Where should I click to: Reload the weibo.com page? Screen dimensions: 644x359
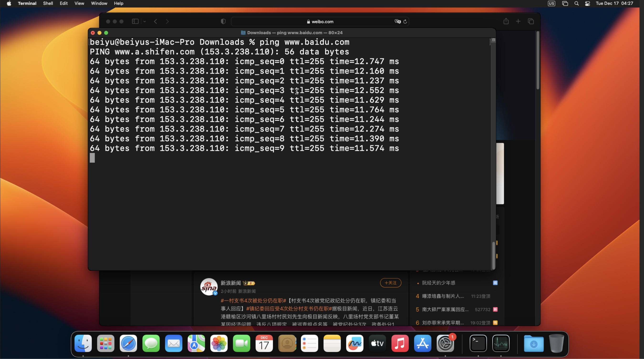405,21
